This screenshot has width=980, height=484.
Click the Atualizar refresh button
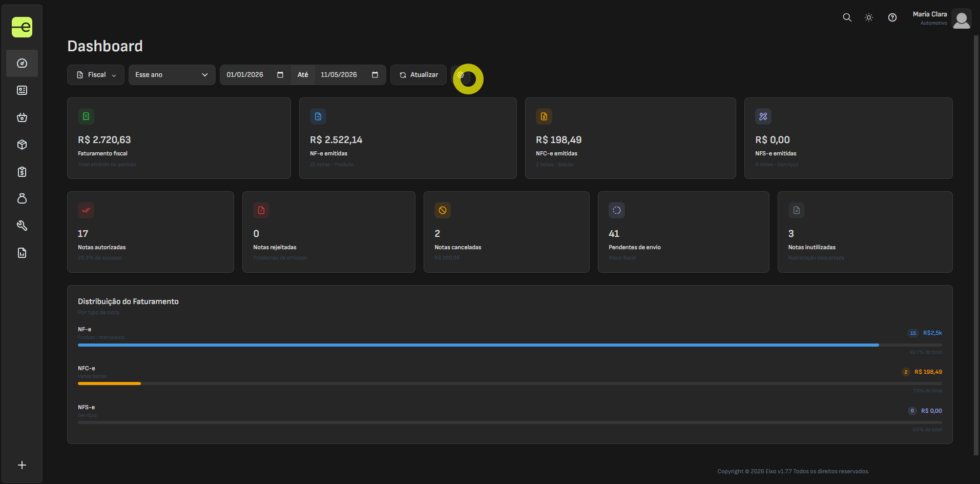point(419,75)
